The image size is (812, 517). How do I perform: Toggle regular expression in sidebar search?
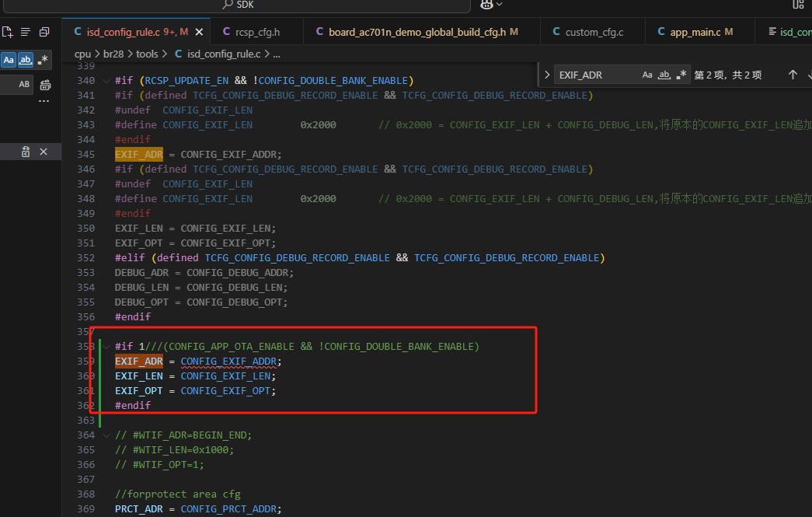tap(43, 60)
